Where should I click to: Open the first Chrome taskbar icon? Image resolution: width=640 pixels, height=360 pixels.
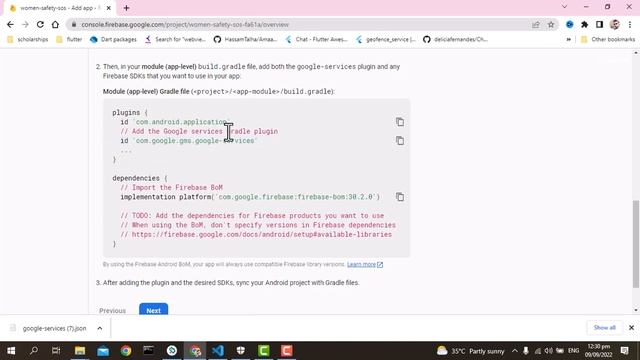(126, 351)
